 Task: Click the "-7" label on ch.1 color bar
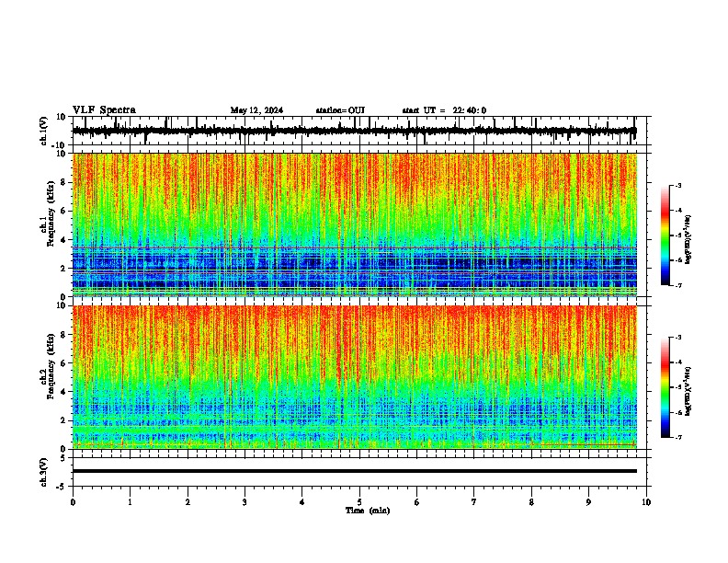pyautogui.click(x=677, y=285)
